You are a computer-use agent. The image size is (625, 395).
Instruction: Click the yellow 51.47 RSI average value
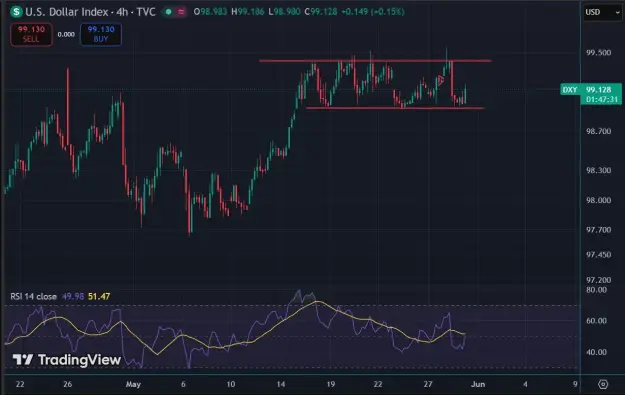[x=99, y=297]
